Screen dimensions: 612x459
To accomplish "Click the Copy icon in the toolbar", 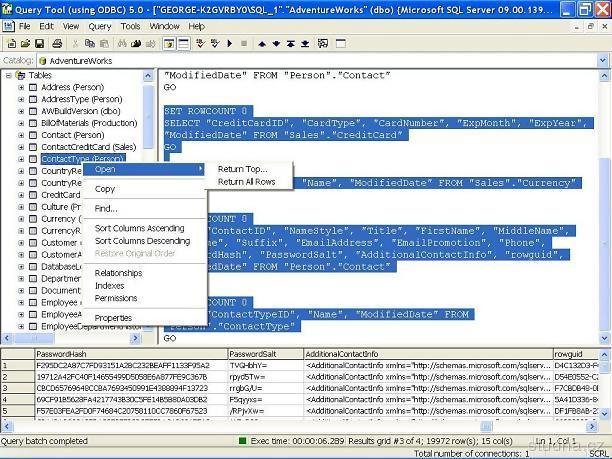I will pyautogui.click(x=89, y=44).
